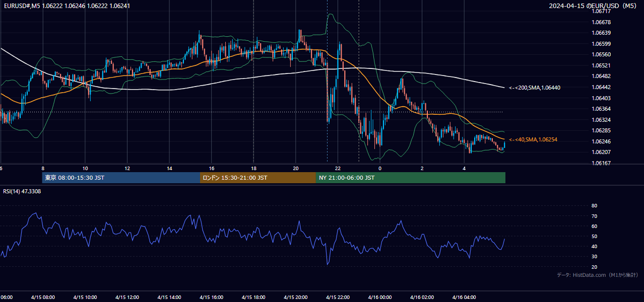Click the 4/16 00:00 bottom time label
This screenshot has height=302, width=644.
point(380,297)
